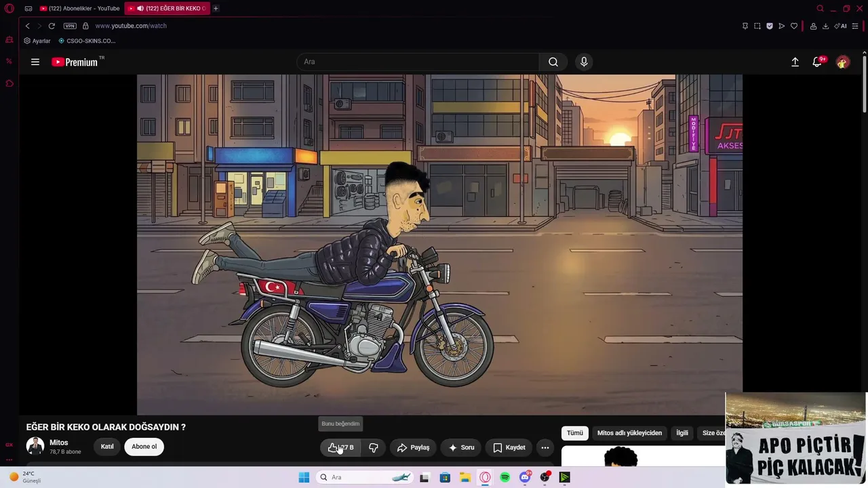
Task: Click the video player to pause
Action: [x=439, y=244]
